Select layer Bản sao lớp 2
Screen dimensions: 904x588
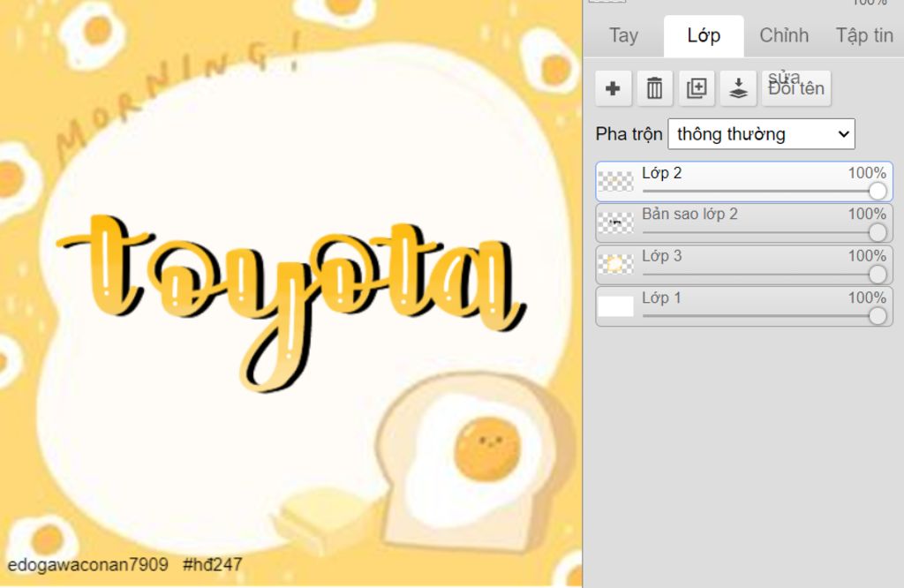click(x=744, y=223)
